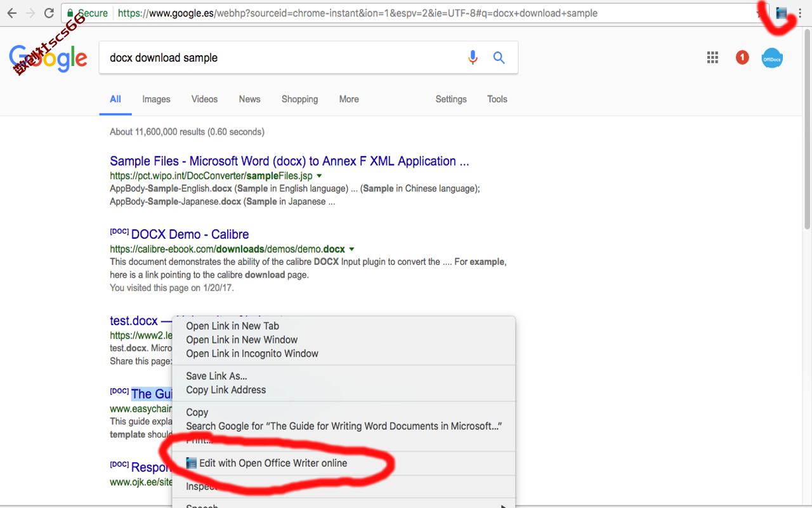Choose Open Link in Incognito Window
Image resolution: width=812 pixels, height=508 pixels.
coord(344,354)
